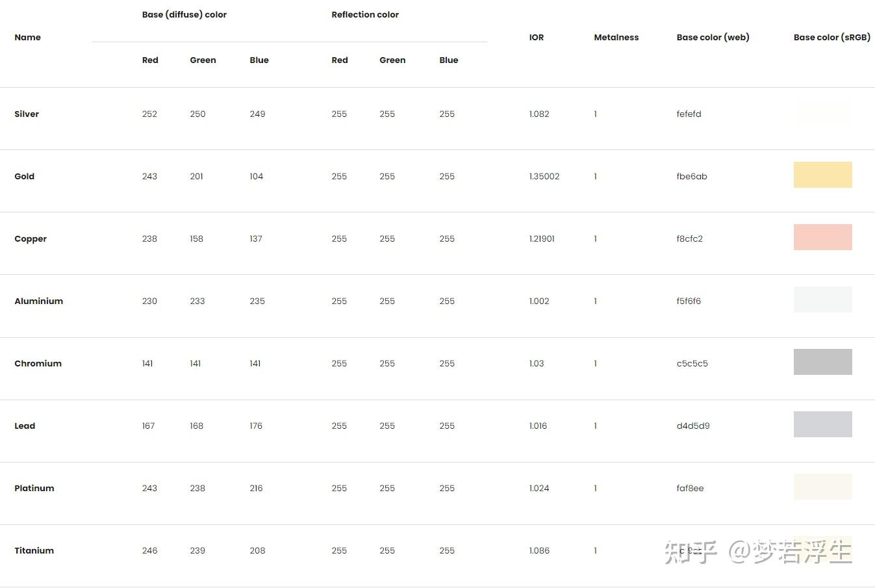Select Copper's IOR value 1.21901

tap(542, 238)
